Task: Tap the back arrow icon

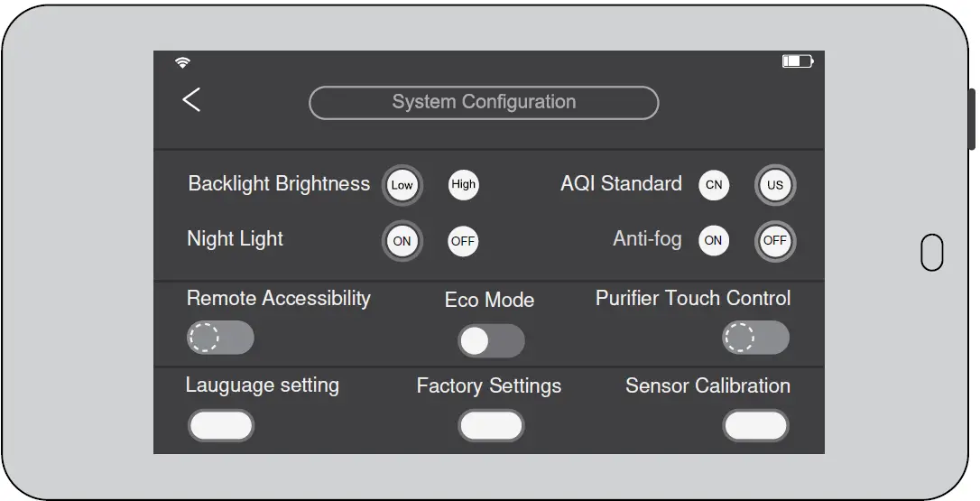Action: coord(191,99)
